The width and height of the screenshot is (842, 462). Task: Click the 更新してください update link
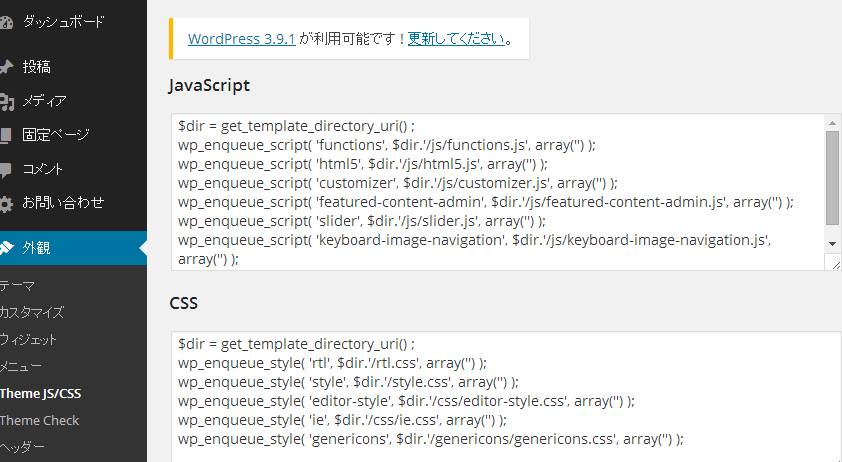coord(456,39)
